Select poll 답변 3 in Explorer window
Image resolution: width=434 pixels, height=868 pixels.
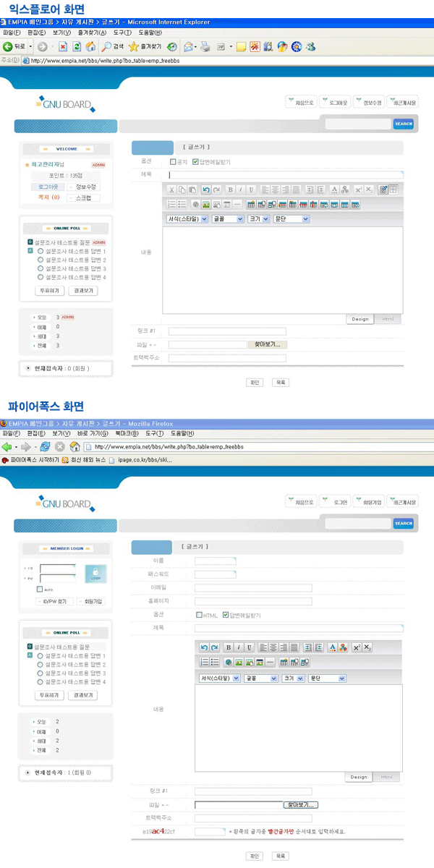click(x=41, y=268)
